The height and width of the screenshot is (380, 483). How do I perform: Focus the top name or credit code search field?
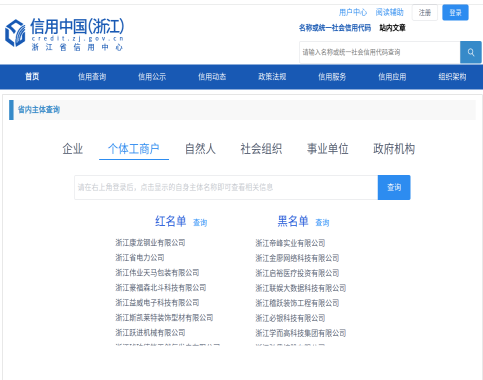coord(380,52)
